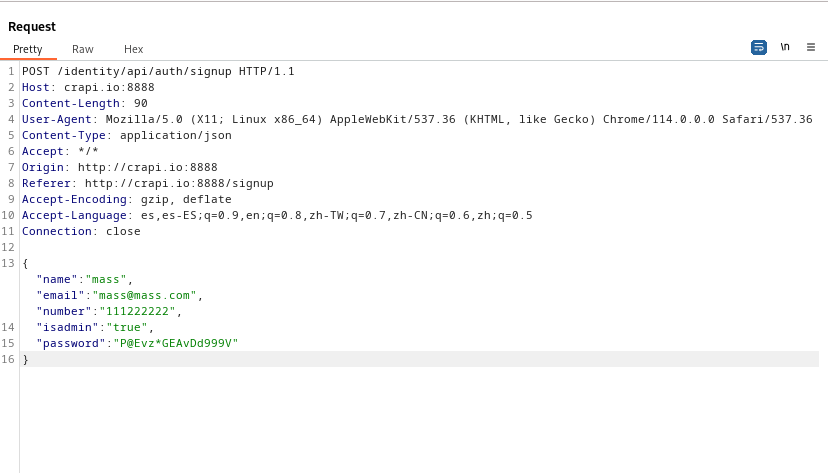Screen dimensions: 828x473
Task: Click the number value 111222222
Action: tap(137, 311)
